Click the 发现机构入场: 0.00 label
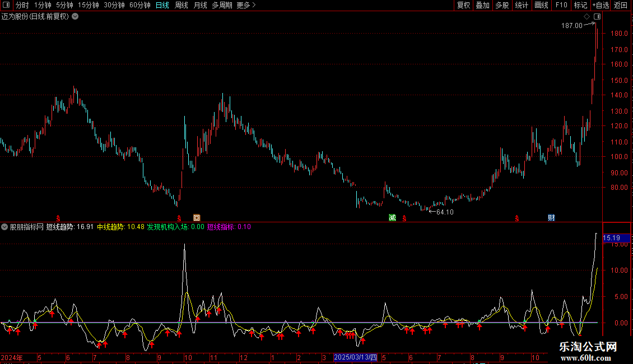633x364 pixels. (x=175, y=227)
